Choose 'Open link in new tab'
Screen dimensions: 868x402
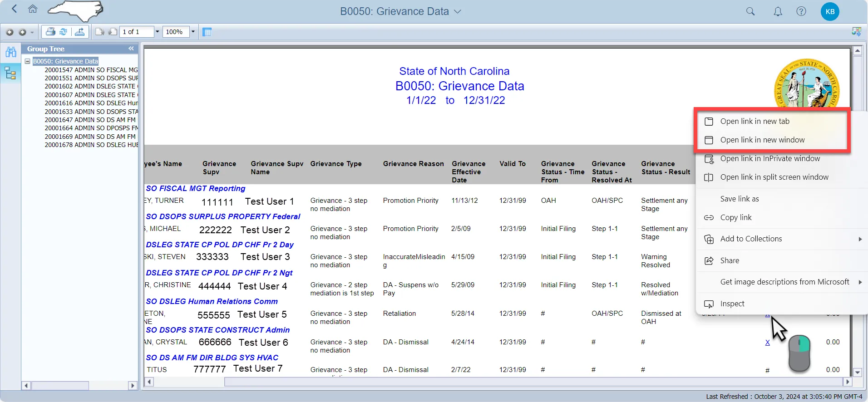[x=755, y=121]
